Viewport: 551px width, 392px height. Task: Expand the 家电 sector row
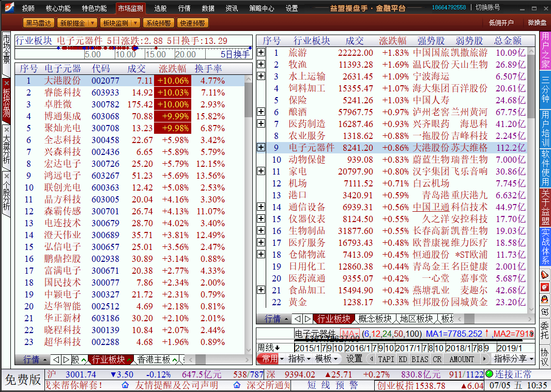coord(261,171)
